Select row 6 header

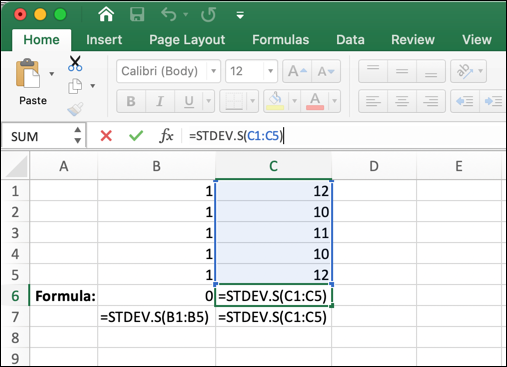pyautogui.click(x=15, y=296)
